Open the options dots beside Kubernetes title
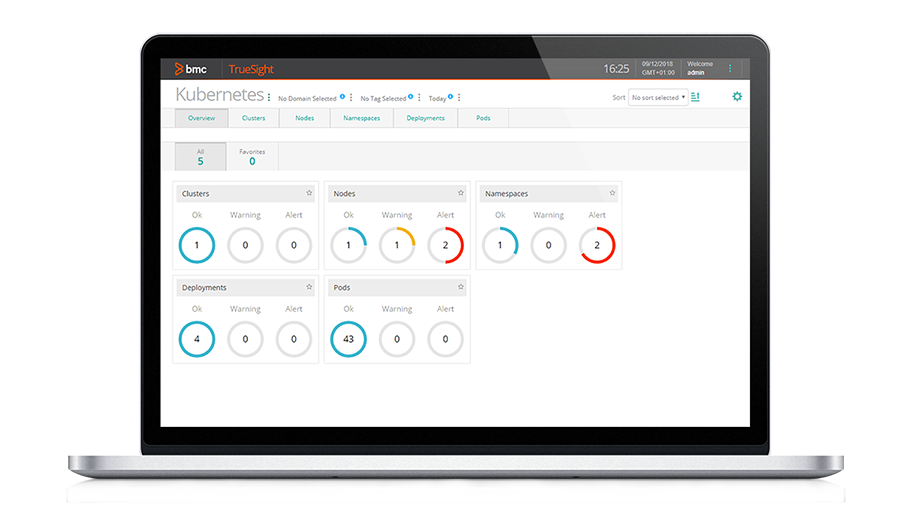 (269, 98)
